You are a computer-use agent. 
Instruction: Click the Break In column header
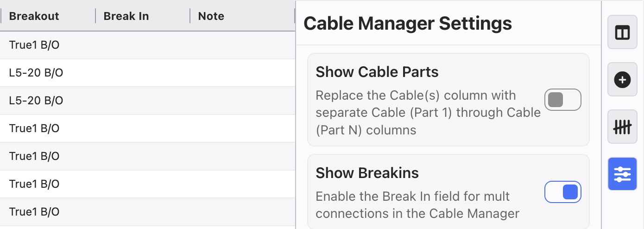click(x=126, y=16)
